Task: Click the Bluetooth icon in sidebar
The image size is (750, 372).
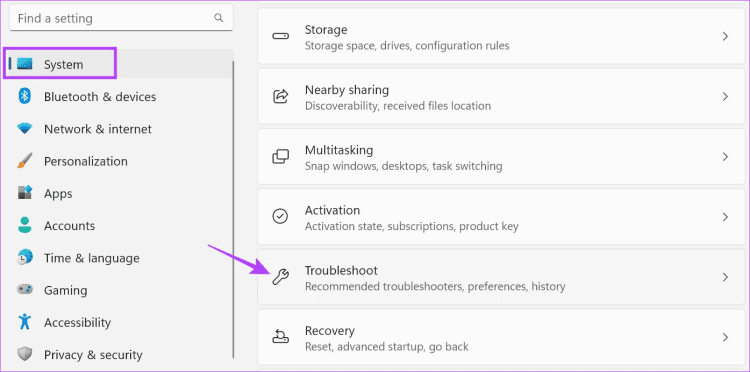Action: (x=24, y=96)
